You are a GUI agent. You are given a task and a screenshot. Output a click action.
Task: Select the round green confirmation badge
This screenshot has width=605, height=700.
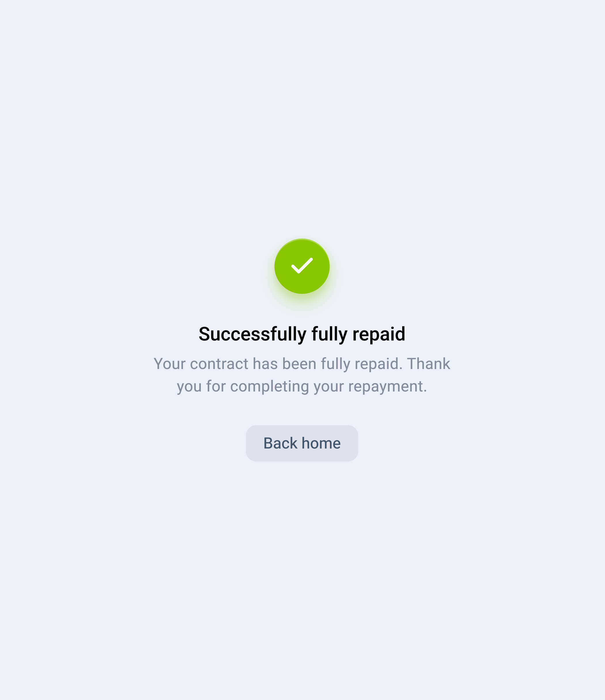302,266
